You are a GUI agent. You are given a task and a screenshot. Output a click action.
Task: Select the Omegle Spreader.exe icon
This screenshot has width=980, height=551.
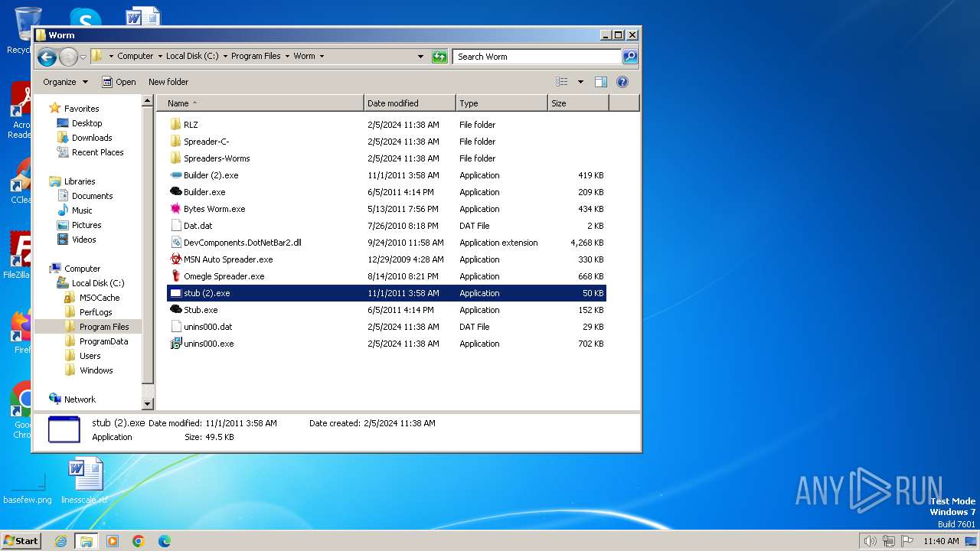pyautogui.click(x=175, y=276)
